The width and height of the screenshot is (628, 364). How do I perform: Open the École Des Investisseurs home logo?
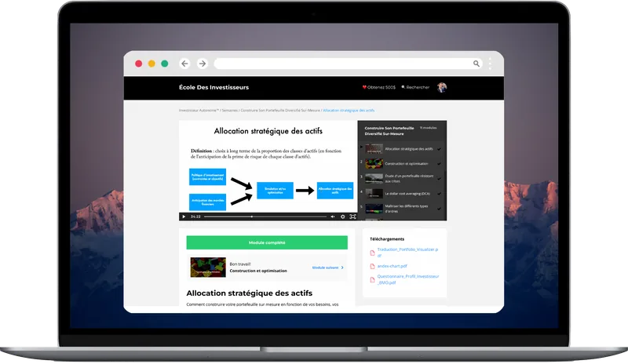pyautogui.click(x=214, y=87)
